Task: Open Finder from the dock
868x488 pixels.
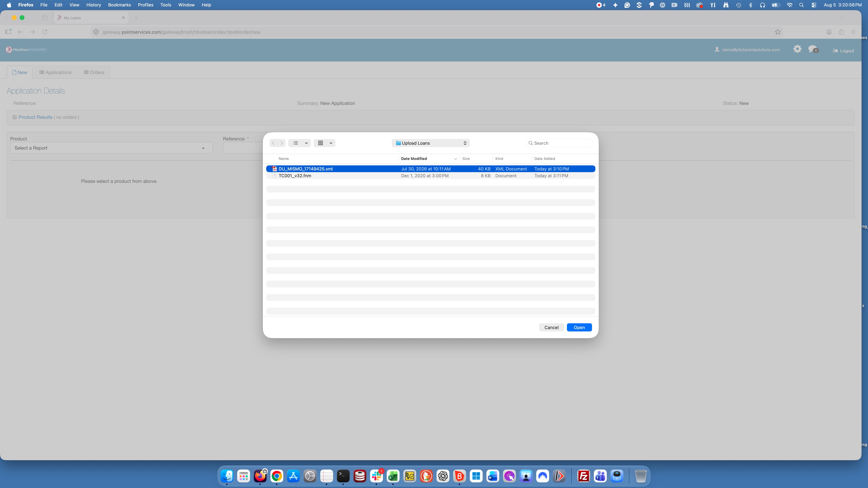Action: [227, 476]
